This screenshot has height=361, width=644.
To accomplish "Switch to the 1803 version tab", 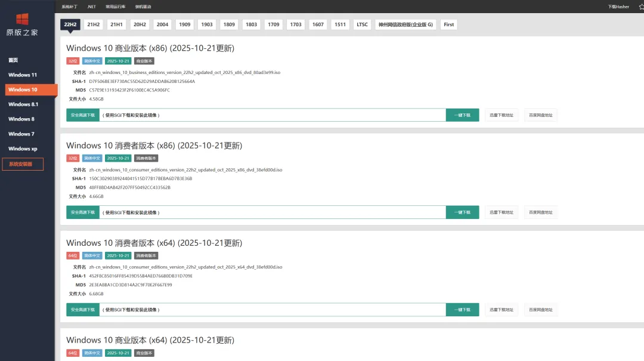I will coord(251,24).
